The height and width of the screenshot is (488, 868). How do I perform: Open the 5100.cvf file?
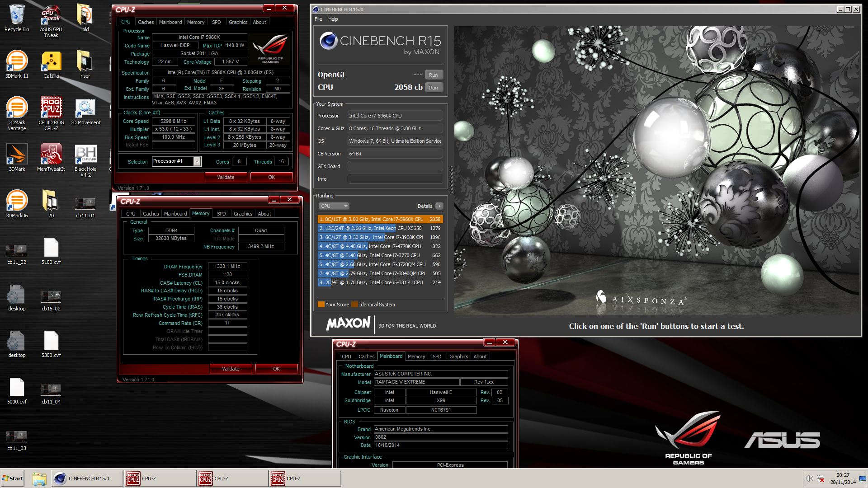51,251
